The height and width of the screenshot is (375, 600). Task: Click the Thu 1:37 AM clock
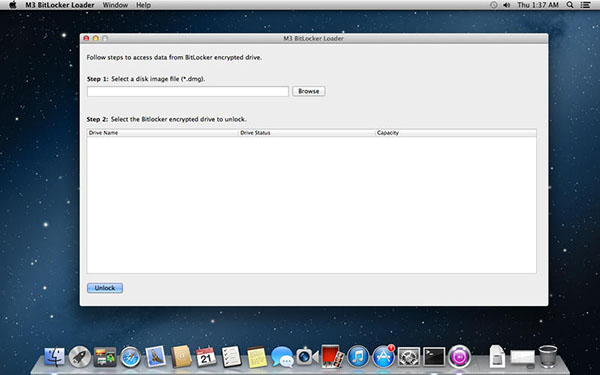[538, 5]
